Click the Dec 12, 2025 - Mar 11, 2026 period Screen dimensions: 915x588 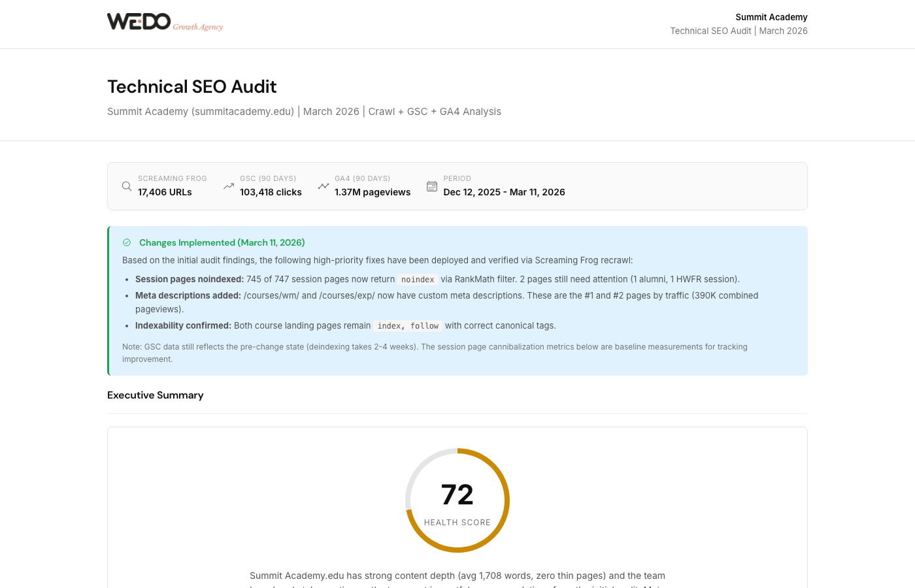pyautogui.click(x=504, y=192)
